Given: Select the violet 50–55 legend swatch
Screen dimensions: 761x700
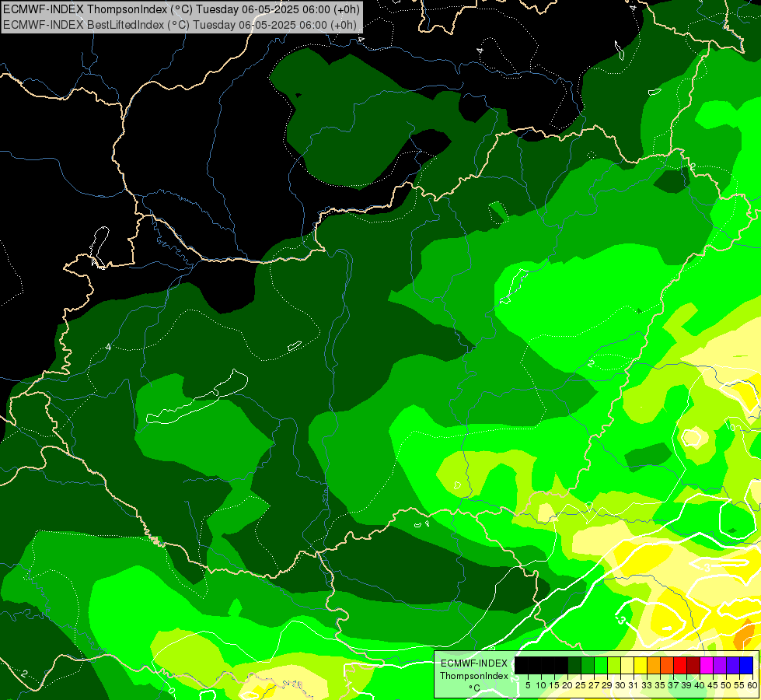Looking at the screenshot, I should click(x=733, y=665).
